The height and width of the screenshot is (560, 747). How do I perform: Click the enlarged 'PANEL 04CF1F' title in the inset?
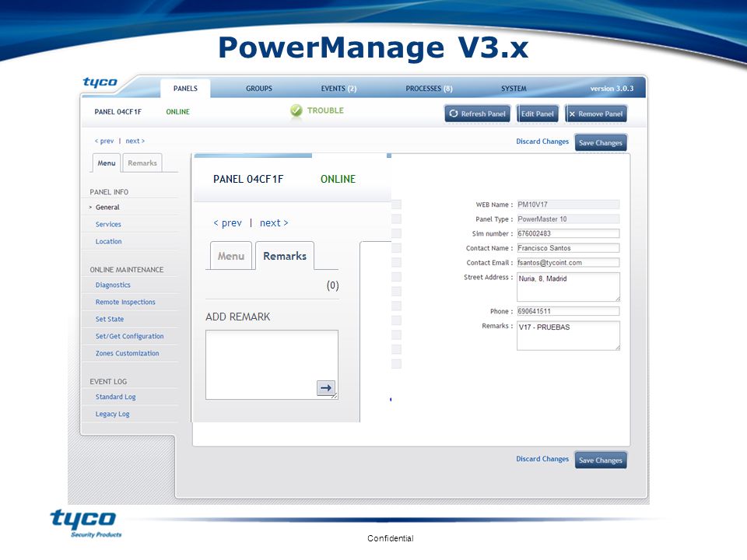248,179
